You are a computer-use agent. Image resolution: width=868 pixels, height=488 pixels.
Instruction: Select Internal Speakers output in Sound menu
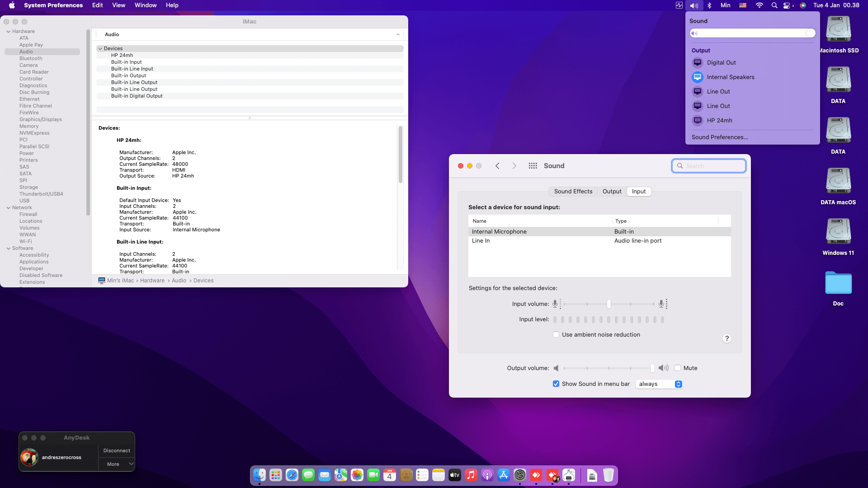point(752,77)
